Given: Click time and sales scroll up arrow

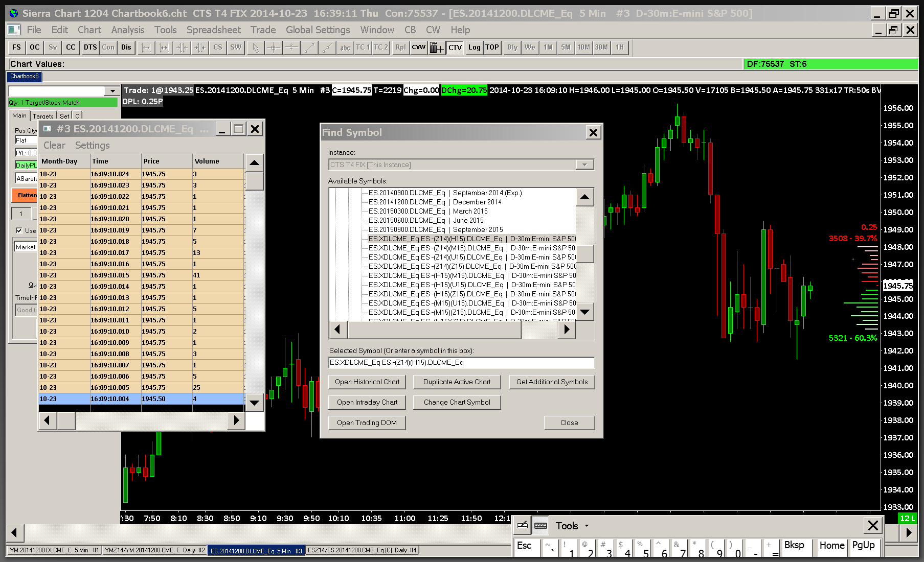Looking at the screenshot, I should click(254, 163).
